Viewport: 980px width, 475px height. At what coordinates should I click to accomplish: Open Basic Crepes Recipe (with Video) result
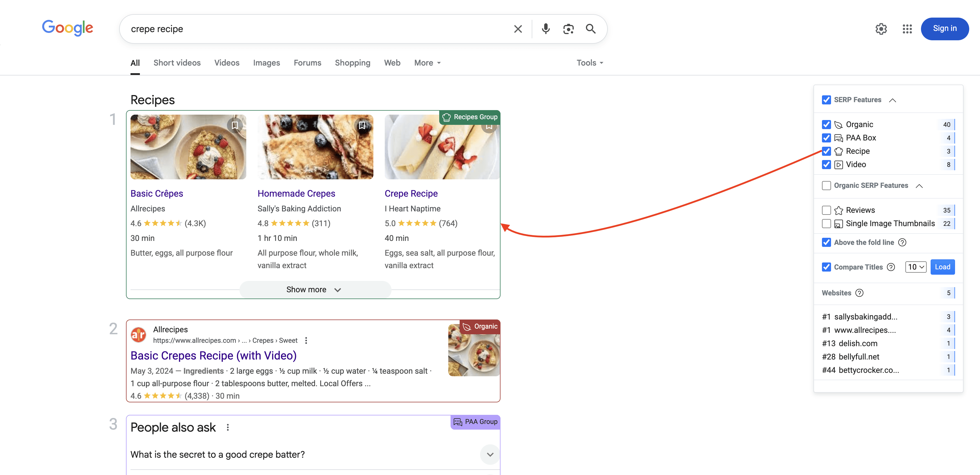213,356
